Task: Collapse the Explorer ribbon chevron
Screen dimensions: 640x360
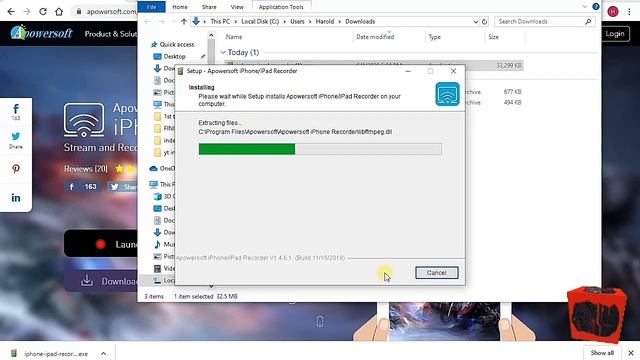Action: pyautogui.click(x=584, y=7)
